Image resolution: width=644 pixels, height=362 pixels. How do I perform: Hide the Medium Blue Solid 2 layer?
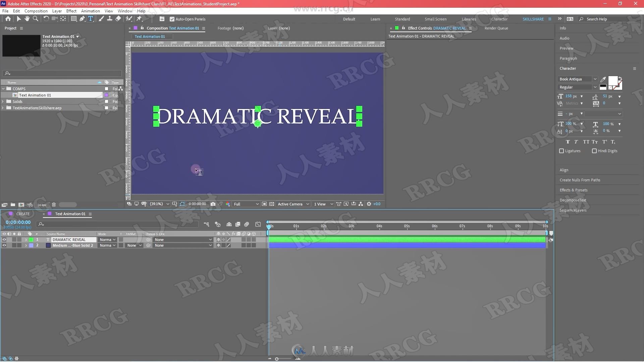(4, 245)
